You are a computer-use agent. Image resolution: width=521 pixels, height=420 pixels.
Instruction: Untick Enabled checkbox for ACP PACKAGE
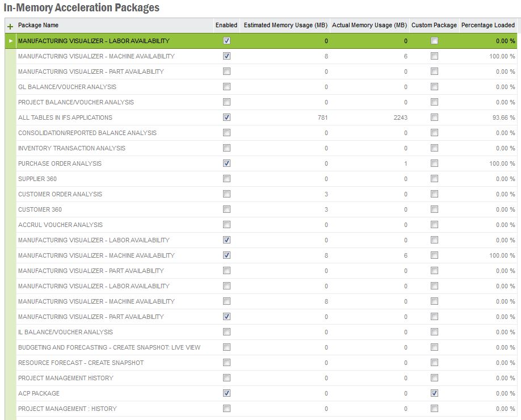pos(226,393)
